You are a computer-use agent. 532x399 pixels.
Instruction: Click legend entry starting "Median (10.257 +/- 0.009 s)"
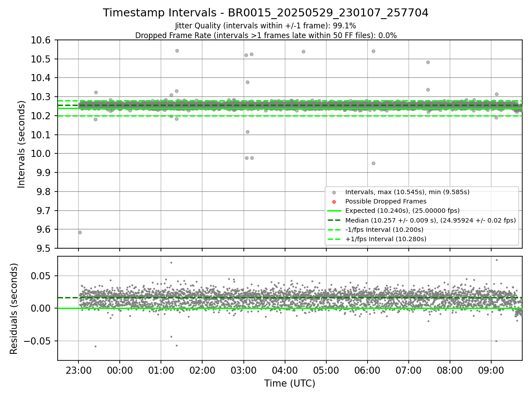pos(430,220)
